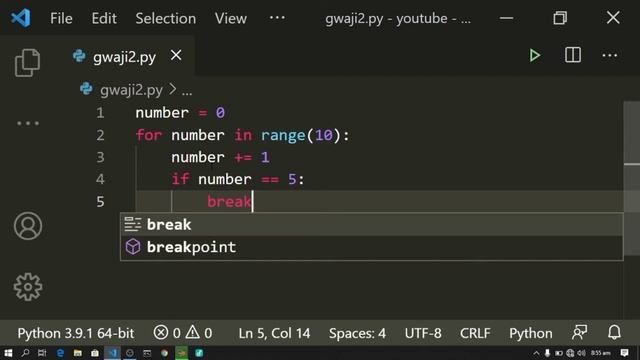Open the Explorer view in activity bar
This screenshot has width=640, height=360.
(27, 62)
